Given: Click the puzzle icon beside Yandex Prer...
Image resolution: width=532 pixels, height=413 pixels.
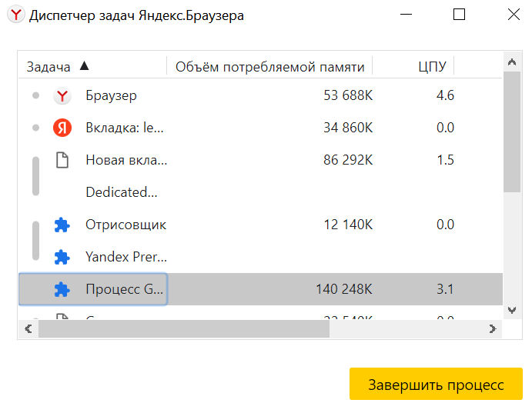Looking at the screenshot, I should [62, 257].
